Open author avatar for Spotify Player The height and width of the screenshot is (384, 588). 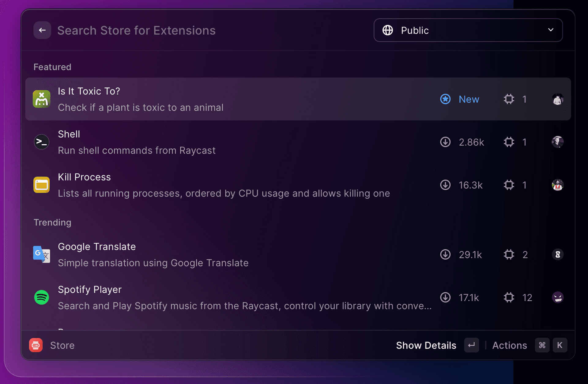tap(558, 297)
